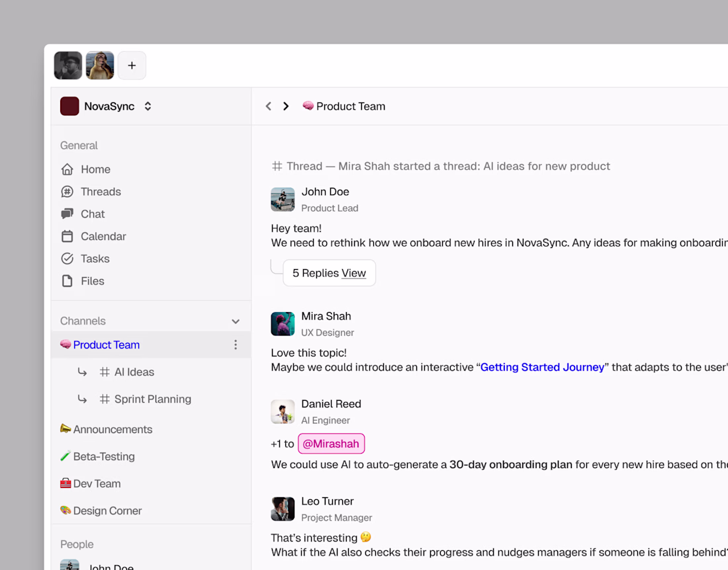Click John Doe's name in the thread
728x570 pixels.
tap(325, 192)
